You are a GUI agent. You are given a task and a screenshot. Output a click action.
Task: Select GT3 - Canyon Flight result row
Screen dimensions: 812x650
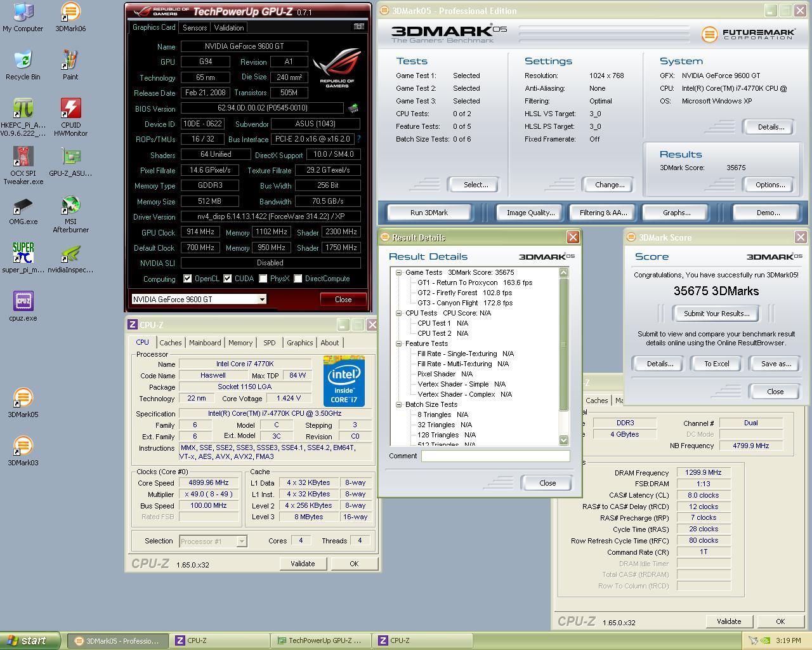464,303
